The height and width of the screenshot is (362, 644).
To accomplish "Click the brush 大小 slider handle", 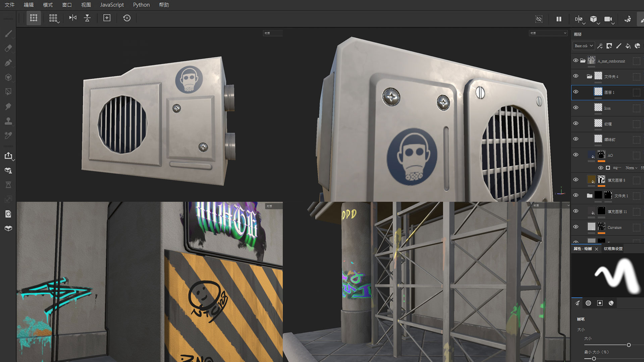I will coord(629,345).
